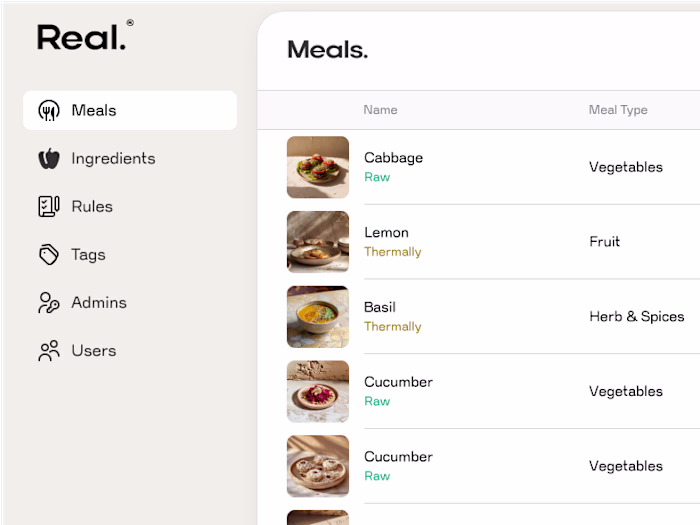Viewport: 700px width, 525px height.
Task: Open the Basil soup thumbnail
Action: click(318, 317)
